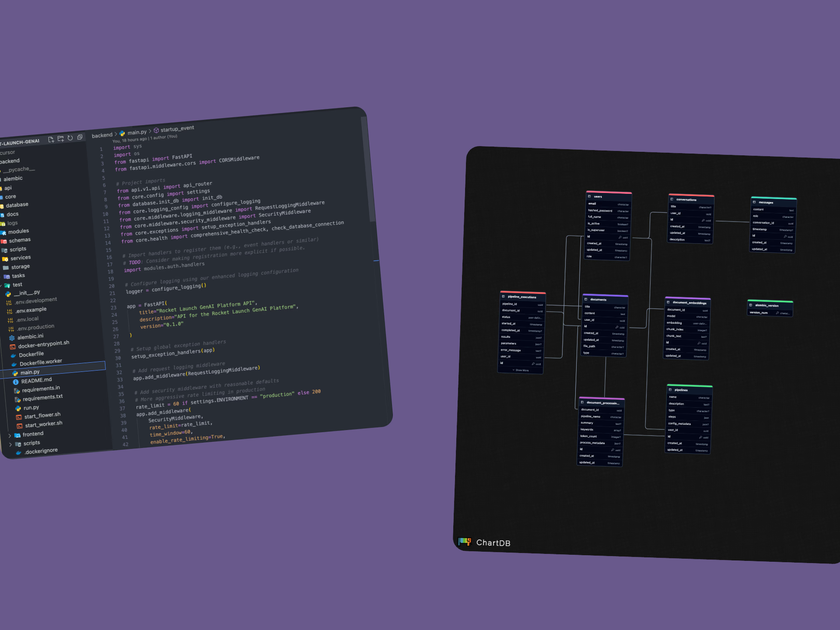Expand the frontend folder
The image size is (840, 630).
tap(10, 434)
